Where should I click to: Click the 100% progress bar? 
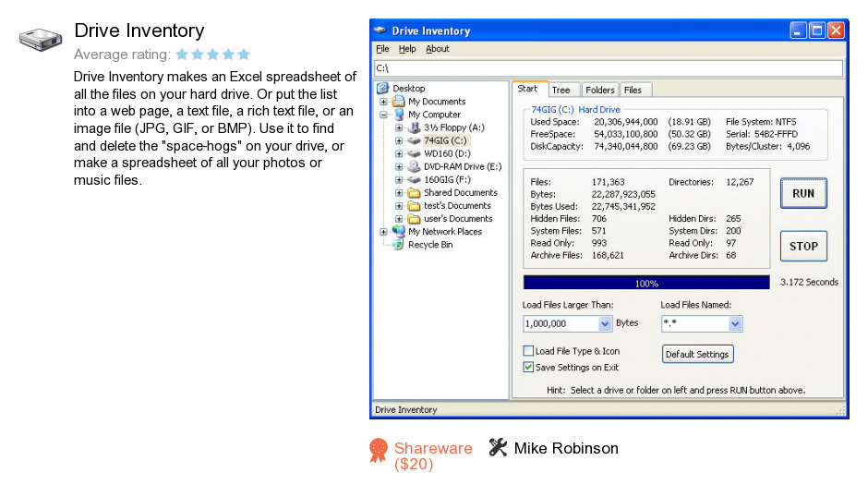click(x=646, y=283)
